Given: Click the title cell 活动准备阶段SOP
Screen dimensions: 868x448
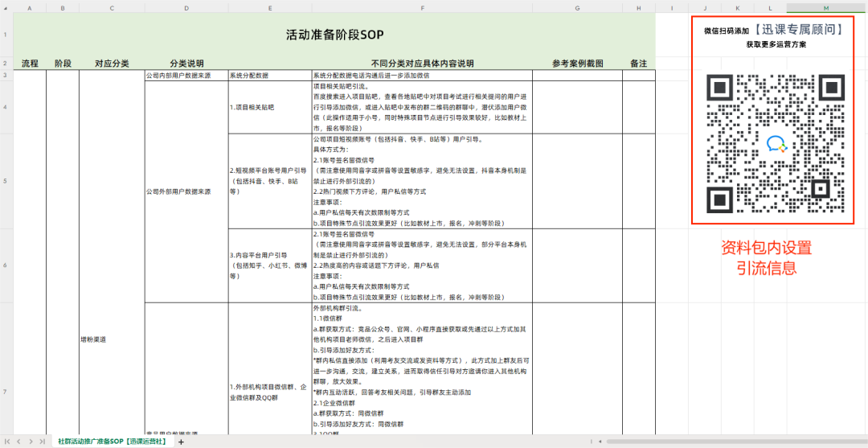Looking at the screenshot, I should click(x=334, y=35).
